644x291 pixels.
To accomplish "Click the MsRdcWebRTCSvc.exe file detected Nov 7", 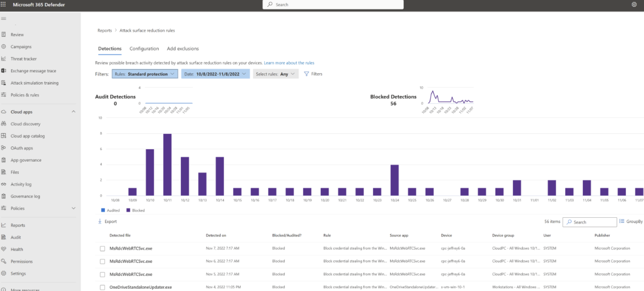I will coord(131,248).
